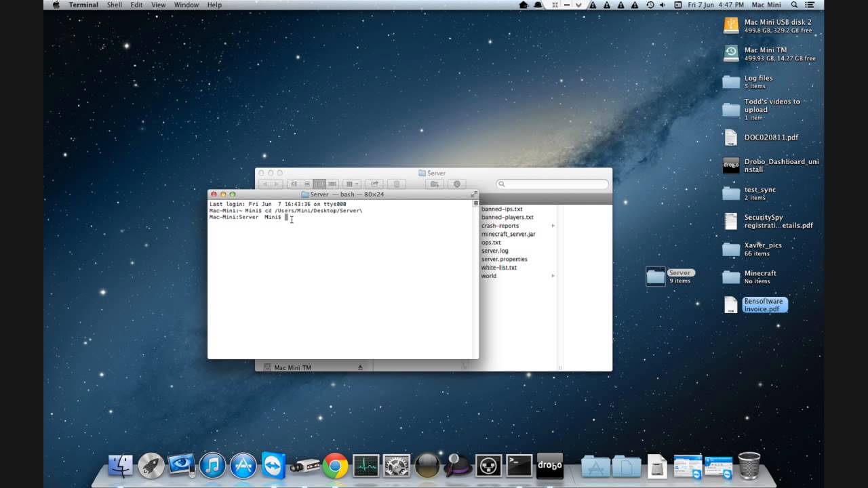Select the Xavier_pics desktop folder
This screenshot has height=488, width=868.
pyautogui.click(x=753, y=249)
